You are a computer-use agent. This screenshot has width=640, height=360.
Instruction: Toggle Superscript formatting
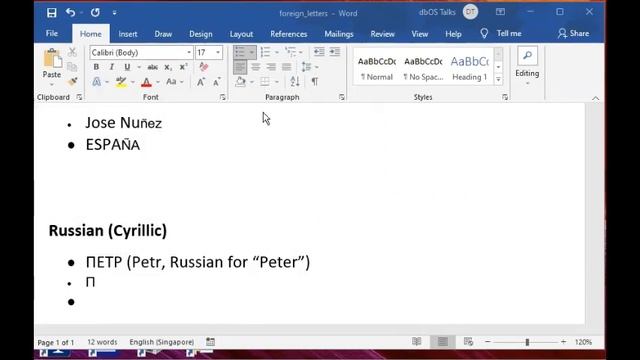pos(183,67)
